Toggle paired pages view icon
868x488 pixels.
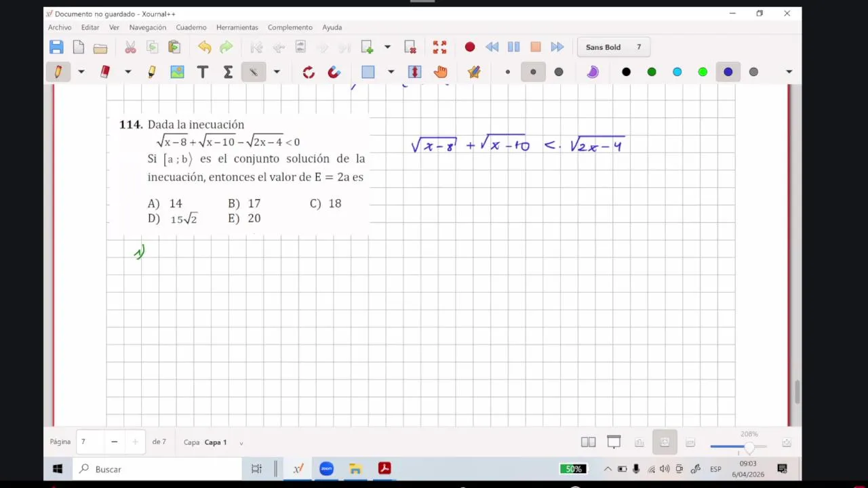click(588, 442)
